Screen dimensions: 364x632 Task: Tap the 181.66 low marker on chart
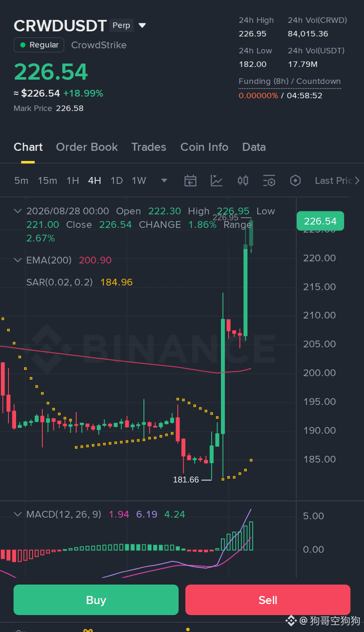click(x=186, y=480)
